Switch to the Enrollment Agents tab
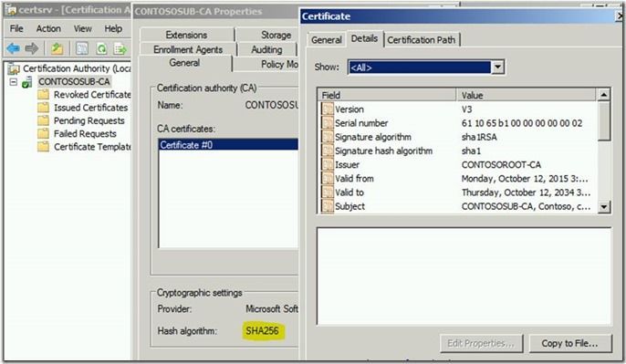 [x=188, y=49]
